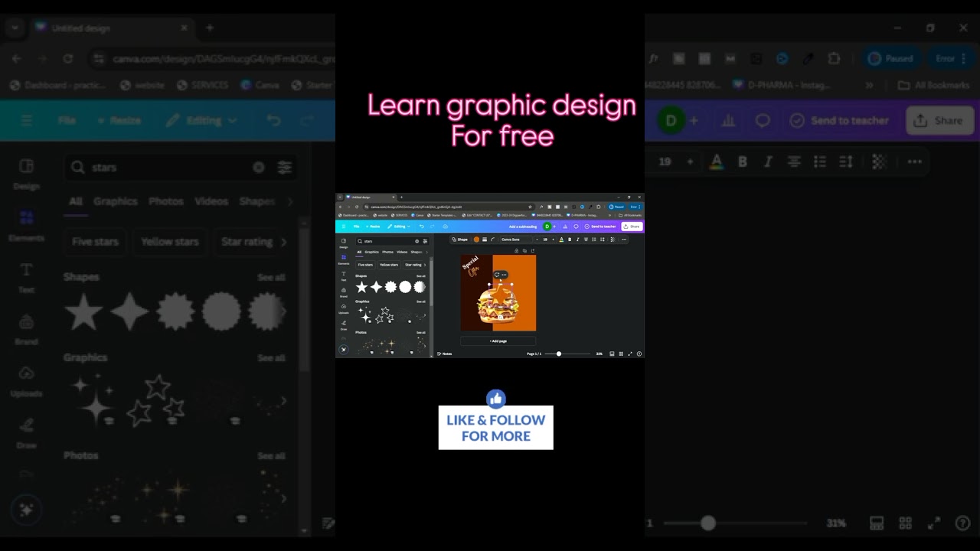Click Add a subheading title in inset header

tap(523, 227)
